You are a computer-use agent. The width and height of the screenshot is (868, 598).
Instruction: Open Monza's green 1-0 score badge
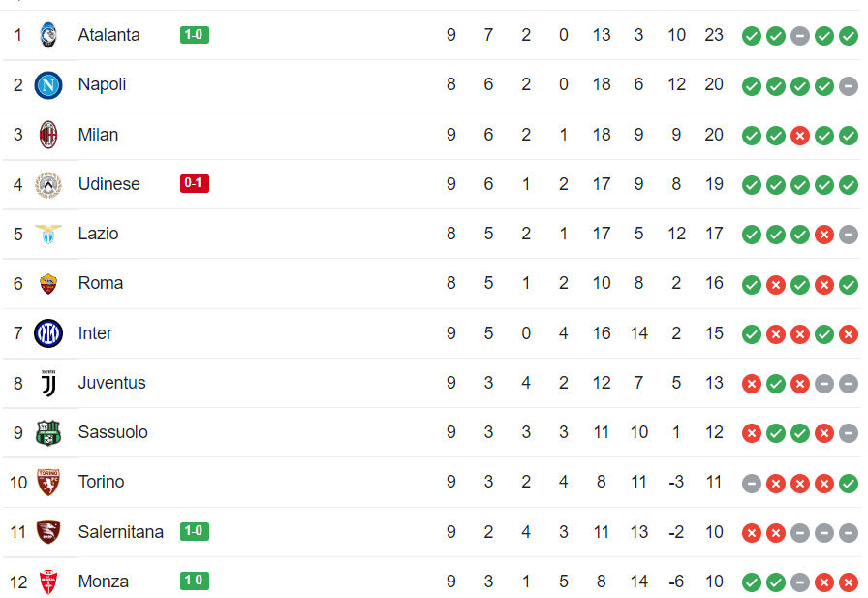pos(195,581)
